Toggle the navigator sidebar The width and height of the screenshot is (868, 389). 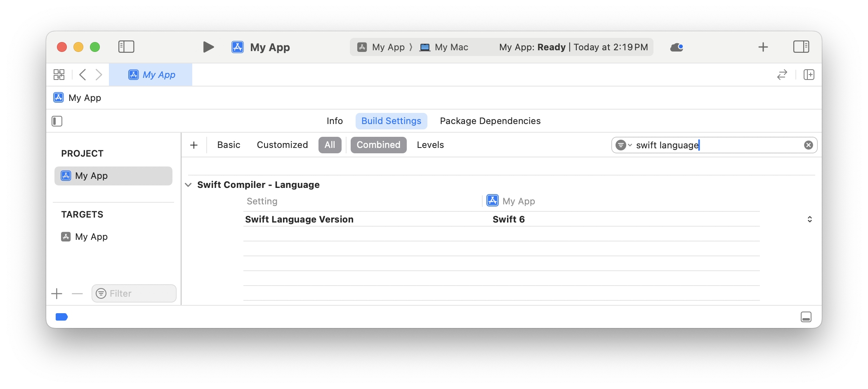pyautogui.click(x=126, y=47)
